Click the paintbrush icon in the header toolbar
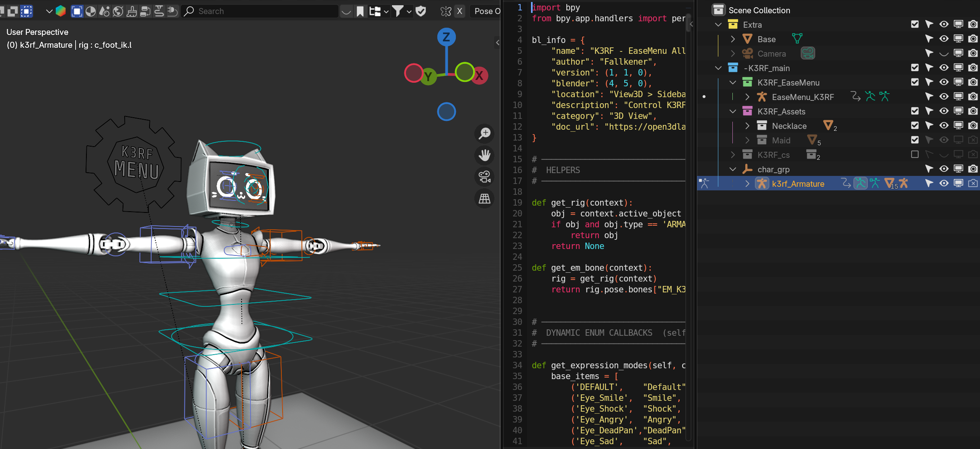 coord(131,11)
